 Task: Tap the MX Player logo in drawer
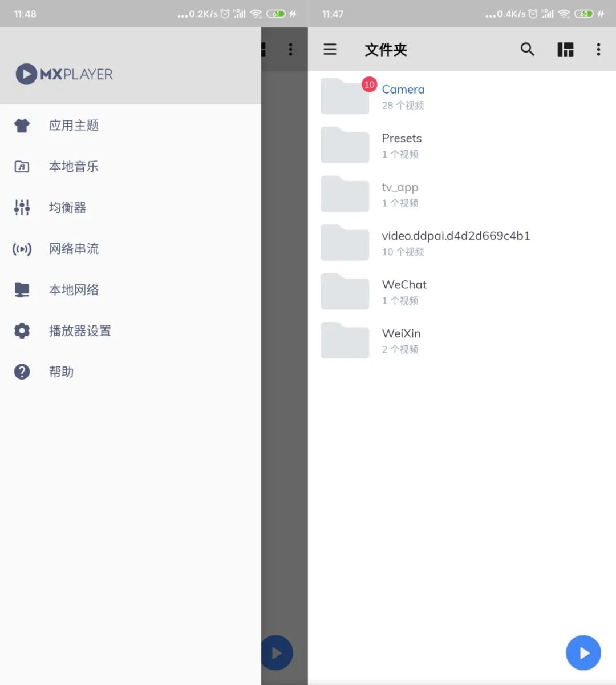(64, 74)
